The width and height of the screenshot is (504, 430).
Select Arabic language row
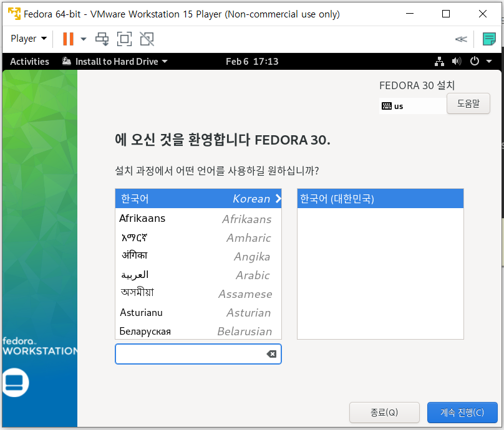pyautogui.click(x=198, y=275)
